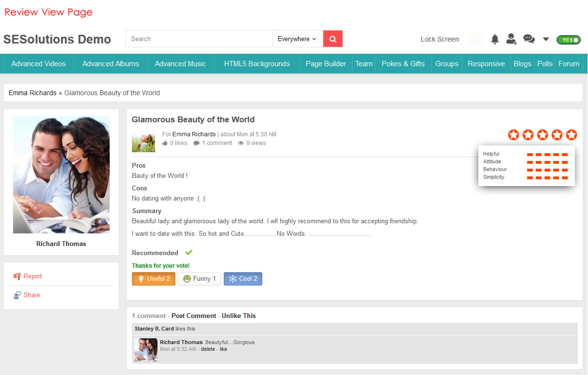Click into the Search input field

click(199, 39)
